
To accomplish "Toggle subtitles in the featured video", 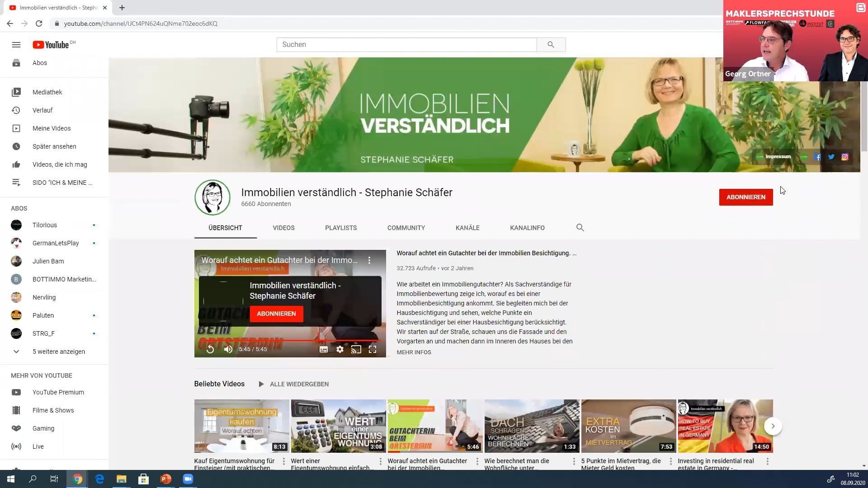I will click(x=324, y=349).
